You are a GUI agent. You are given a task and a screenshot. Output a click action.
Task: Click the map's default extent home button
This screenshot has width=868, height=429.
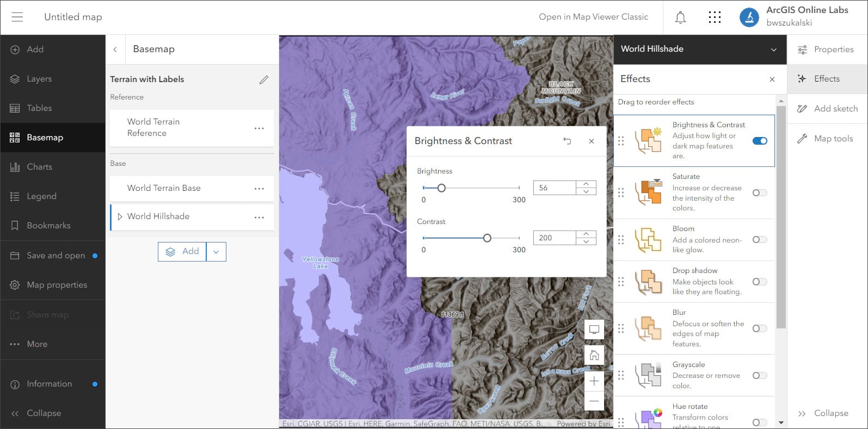pyautogui.click(x=594, y=355)
